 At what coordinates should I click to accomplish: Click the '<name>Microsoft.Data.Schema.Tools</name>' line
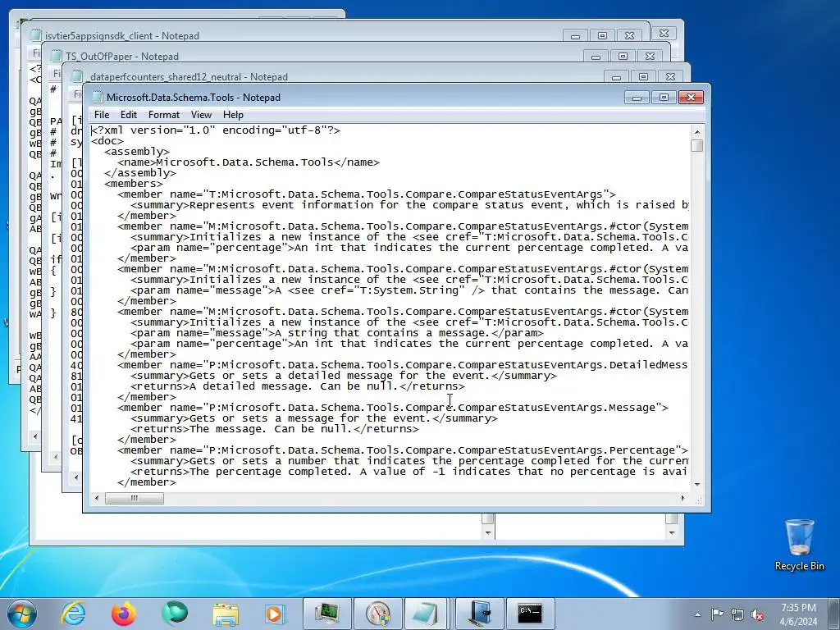click(249, 162)
